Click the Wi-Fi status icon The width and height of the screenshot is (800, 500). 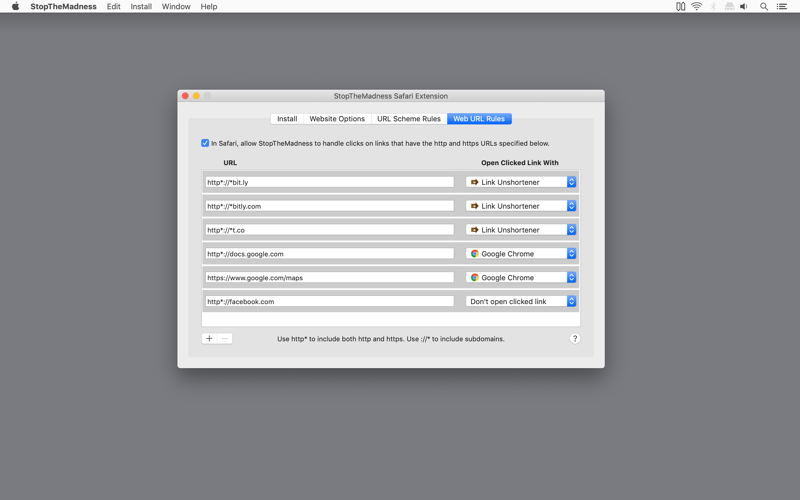696,6
